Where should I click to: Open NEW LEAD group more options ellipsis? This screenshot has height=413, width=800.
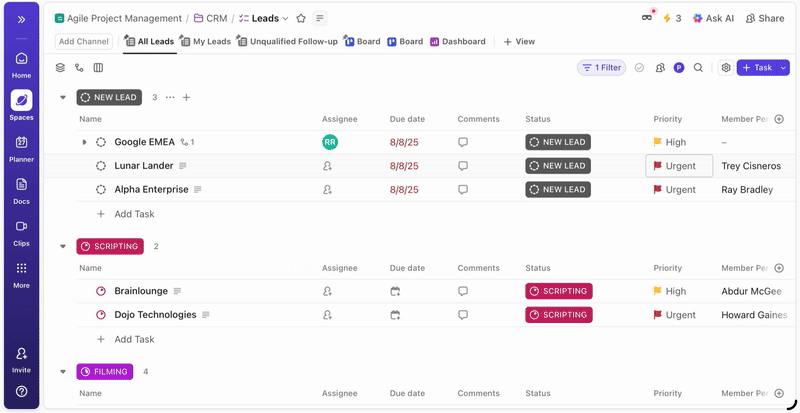[x=170, y=98]
